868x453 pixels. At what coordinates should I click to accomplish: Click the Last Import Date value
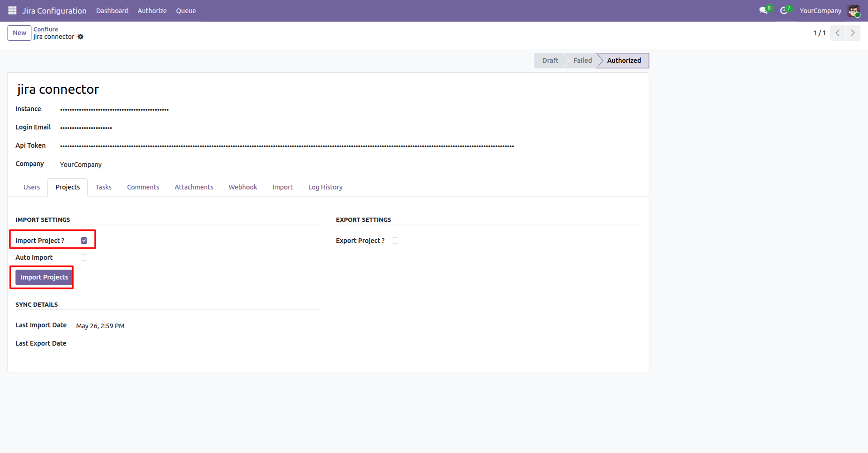(x=100, y=326)
